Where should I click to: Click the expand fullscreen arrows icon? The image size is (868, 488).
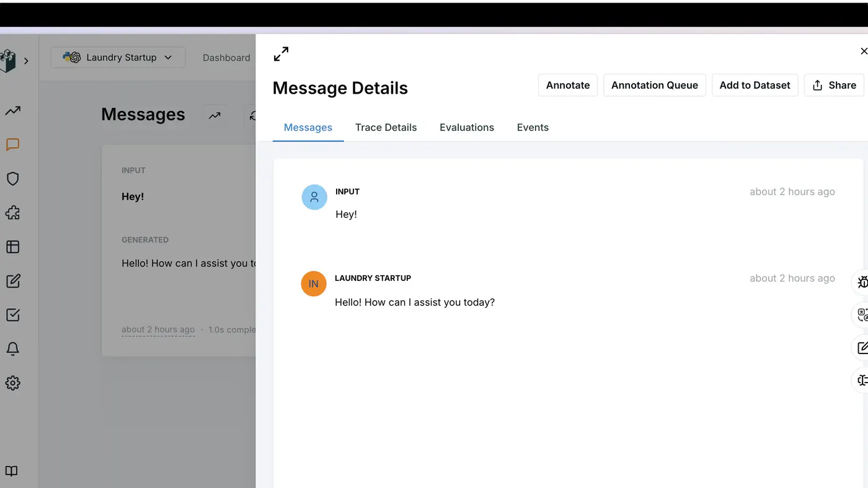(x=281, y=54)
